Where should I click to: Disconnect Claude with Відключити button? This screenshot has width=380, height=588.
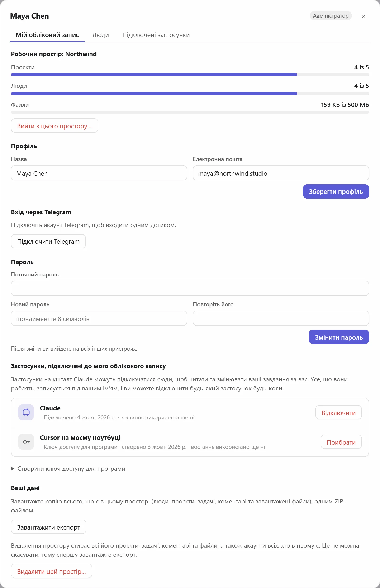point(338,413)
